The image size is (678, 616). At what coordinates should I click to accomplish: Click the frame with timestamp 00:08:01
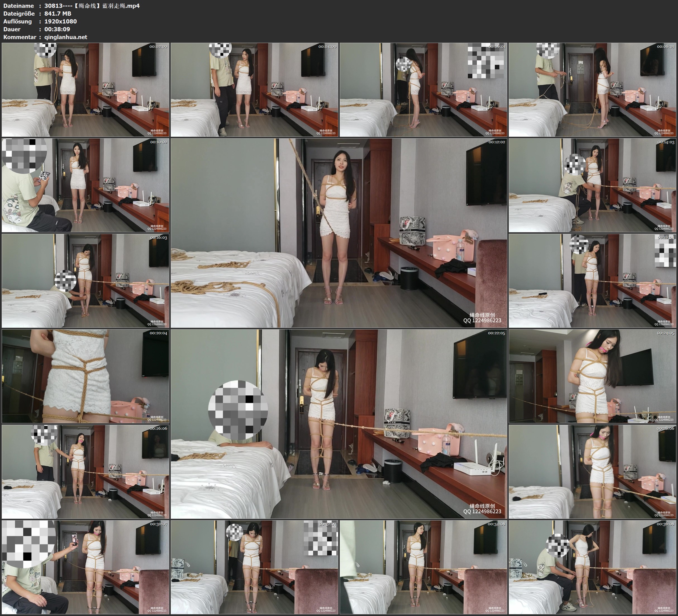[x=593, y=90]
